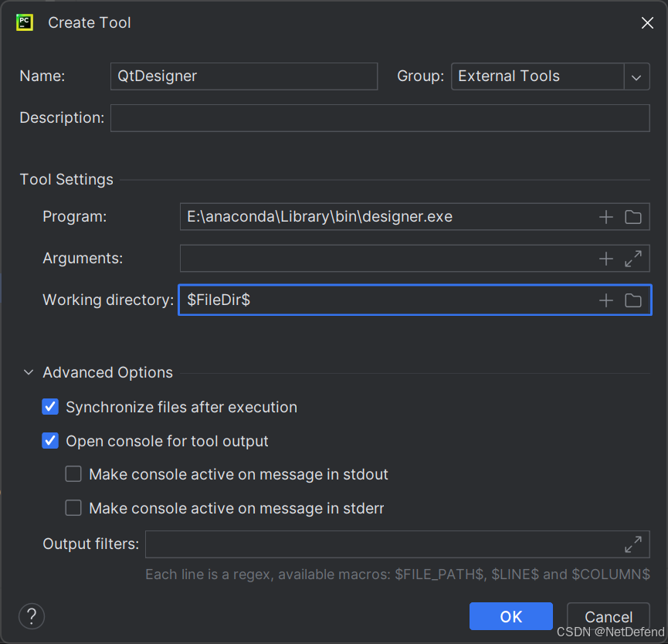This screenshot has width=668, height=644.
Task: Open the help question mark
Action: tap(32, 616)
